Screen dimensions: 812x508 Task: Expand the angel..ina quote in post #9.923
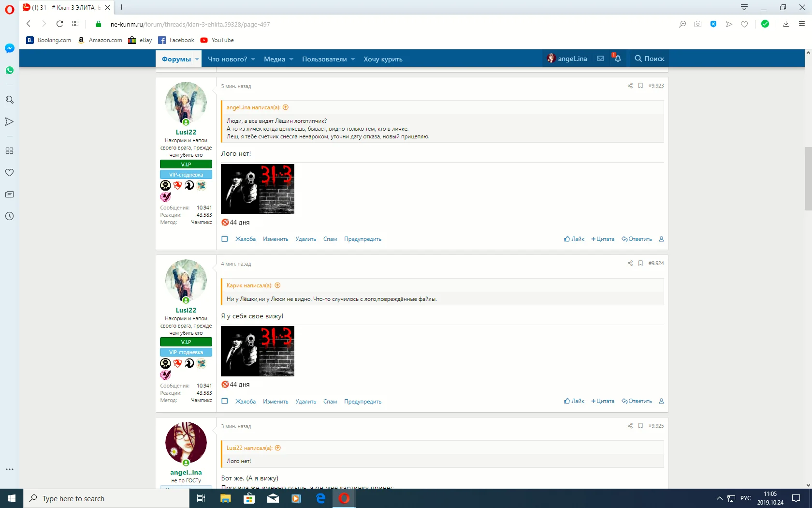tap(286, 107)
